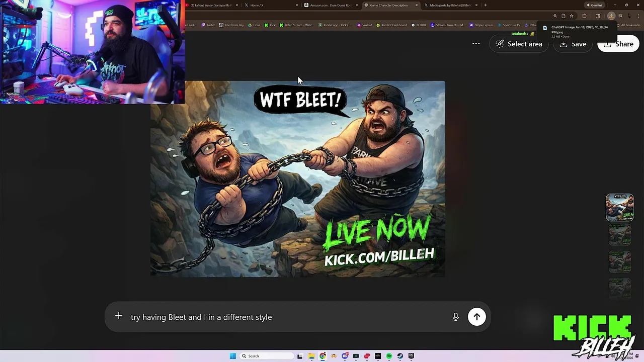
Task: Open Epic Games Launcher from taskbar
Action: [x=411, y=356]
